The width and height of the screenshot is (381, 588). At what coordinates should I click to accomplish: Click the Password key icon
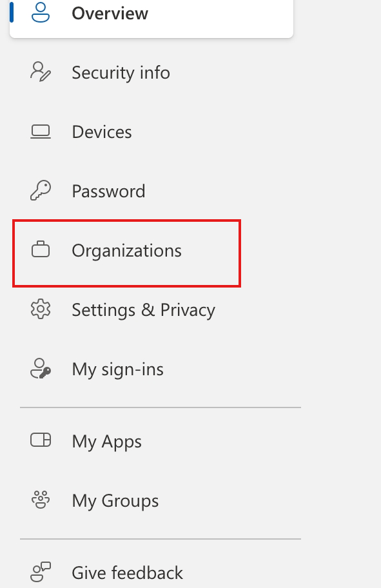click(41, 191)
